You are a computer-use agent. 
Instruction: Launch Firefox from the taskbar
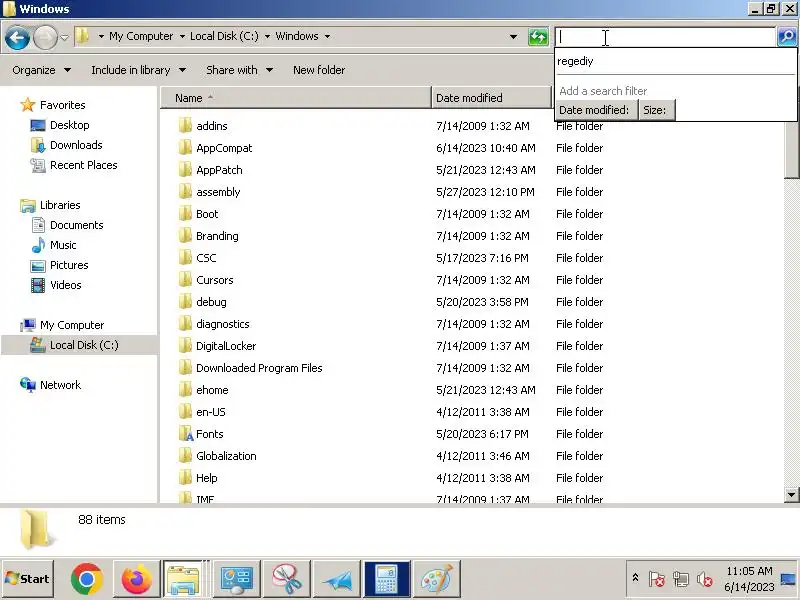click(x=136, y=579)
